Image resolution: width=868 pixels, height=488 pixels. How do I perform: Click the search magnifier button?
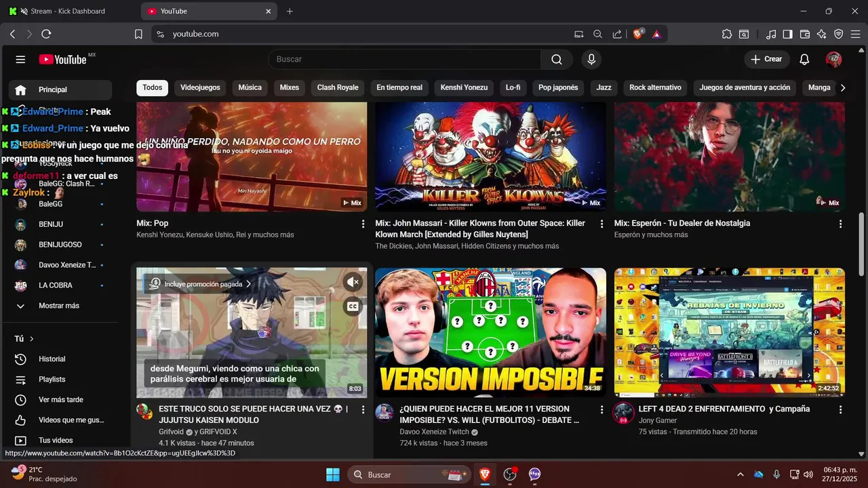pyautogui.click(x=557, y=60)
